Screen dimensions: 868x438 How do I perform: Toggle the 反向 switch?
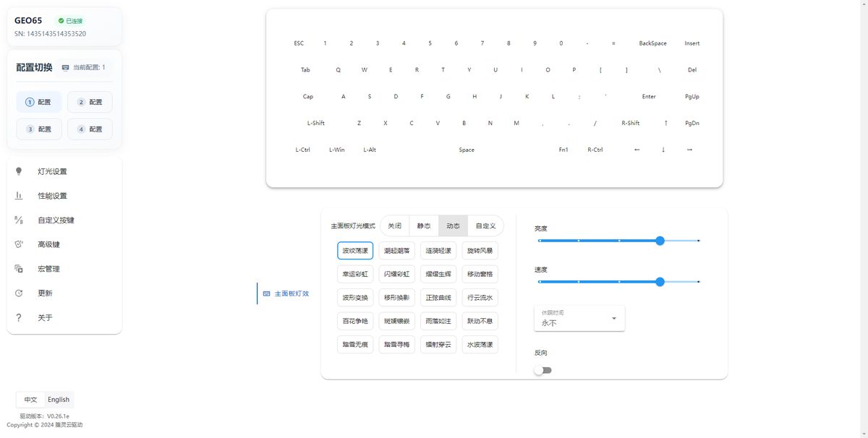tap(542, 370)
